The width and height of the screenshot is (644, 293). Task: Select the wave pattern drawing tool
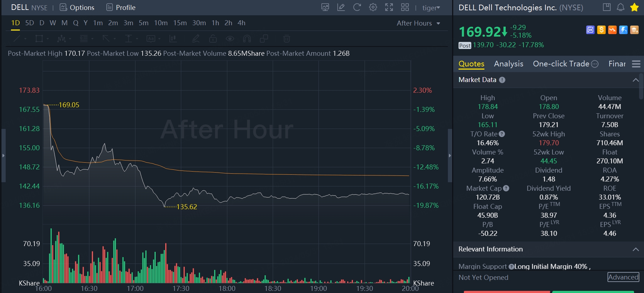pyautogui.click(x=62, y=39)
